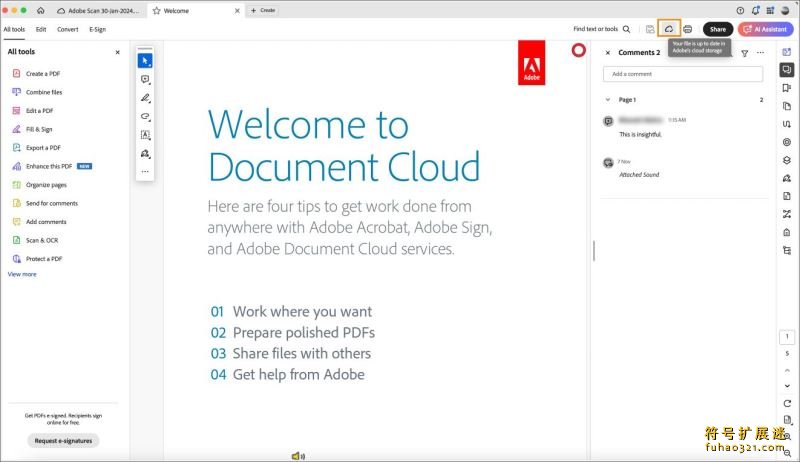
Task: Open Add comments tool
Action: pos(39,222)
